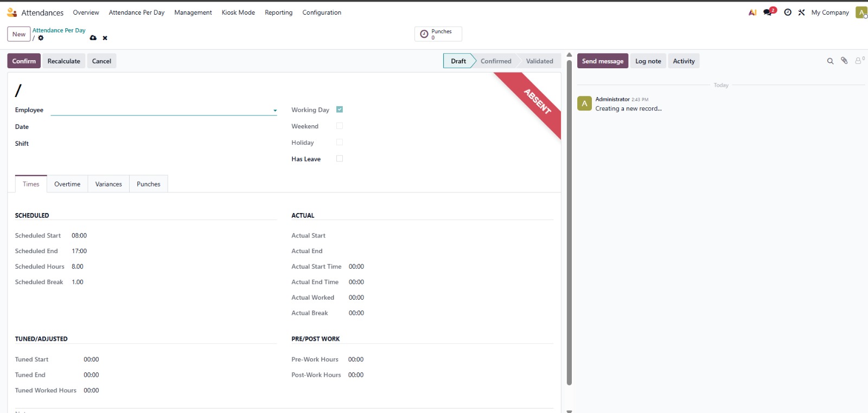Uncheck the Working Day checkbox

pos(340,109)
